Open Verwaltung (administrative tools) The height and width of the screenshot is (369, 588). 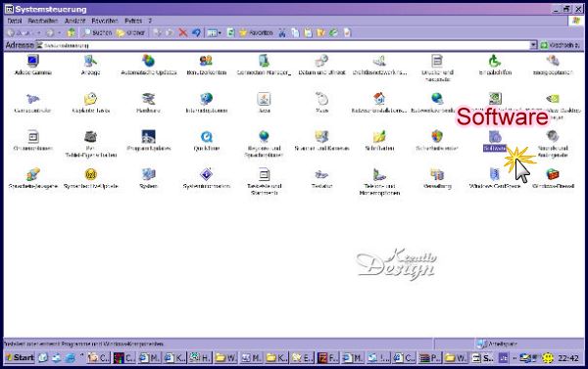437,179
